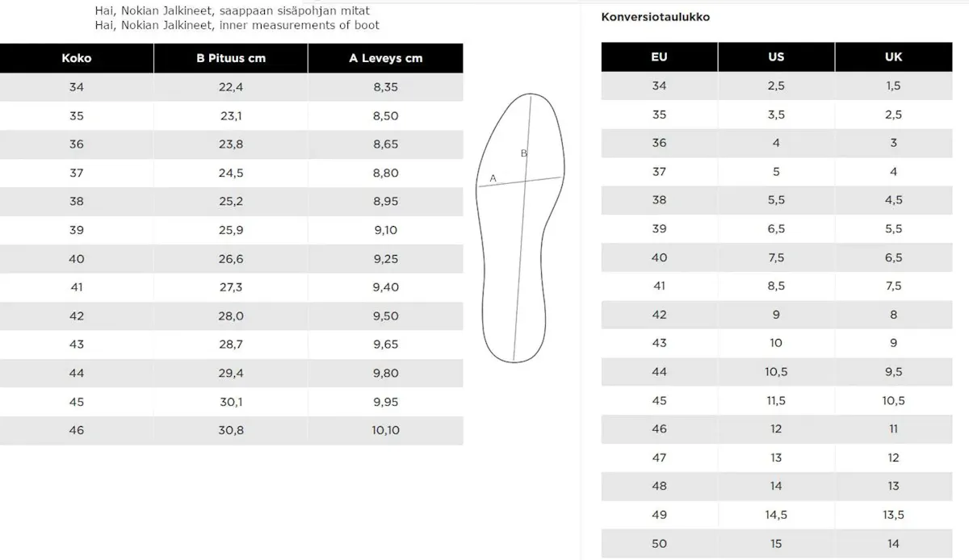Select the B Pituus cm column header

tap(231, 58)
